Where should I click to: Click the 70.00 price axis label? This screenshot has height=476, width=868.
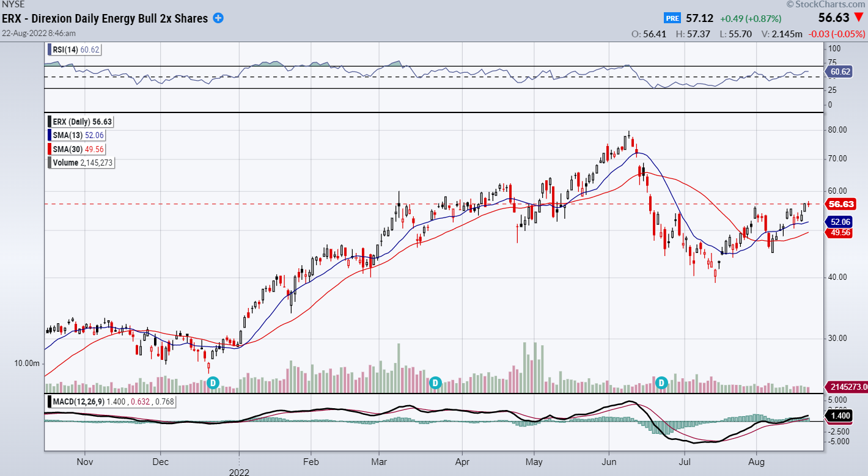pyautogui.click(x=837, y=158)
